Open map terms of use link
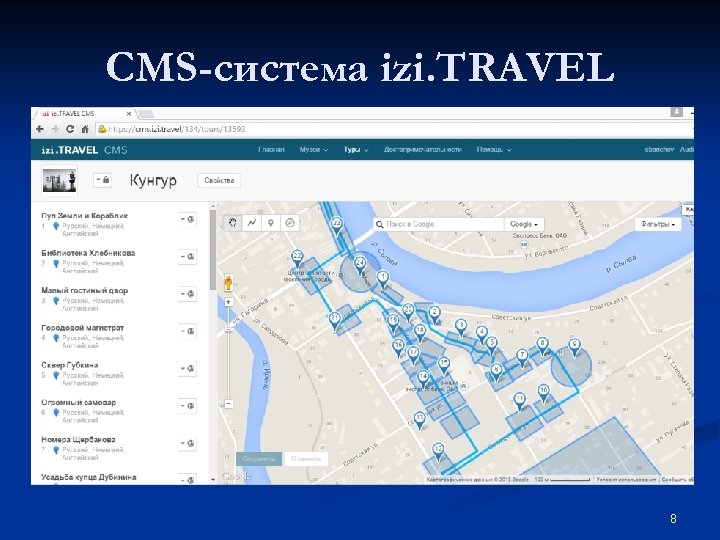Viewport: 720px width, 540px height. point(626,479)
